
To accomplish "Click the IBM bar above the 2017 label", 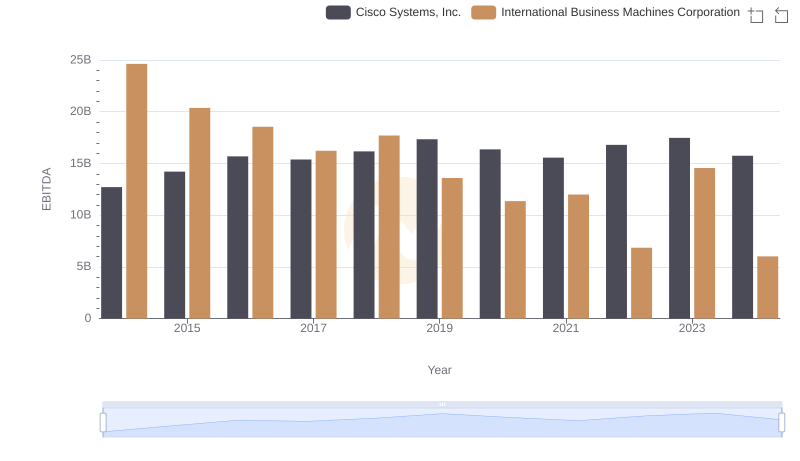I will pos(326,235).
